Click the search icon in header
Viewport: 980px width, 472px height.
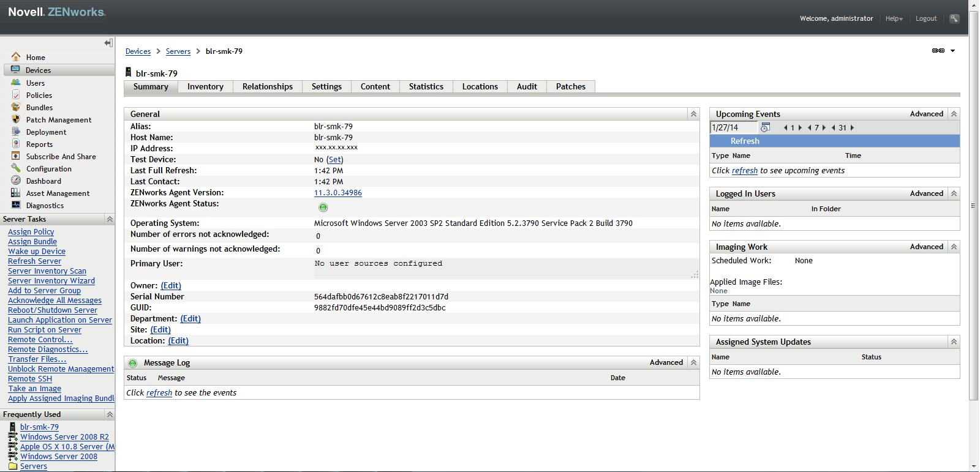(954, 18)
